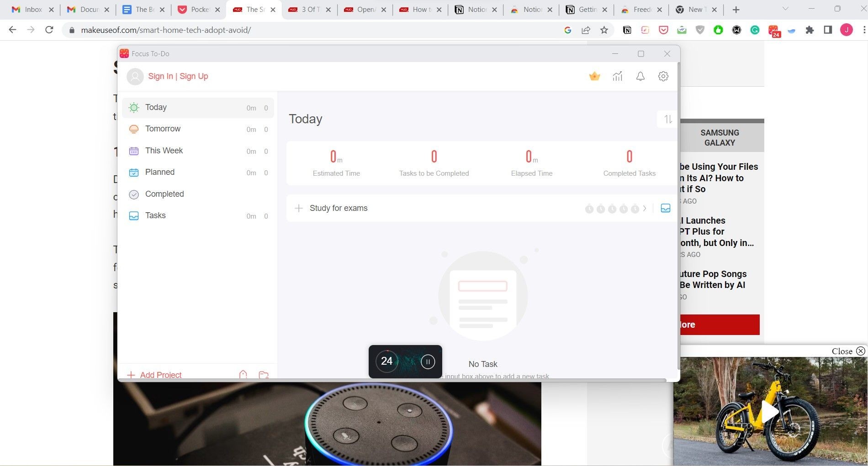Bookmark this page with the star icon
This screenshot has width=868, height=466.
604,30
